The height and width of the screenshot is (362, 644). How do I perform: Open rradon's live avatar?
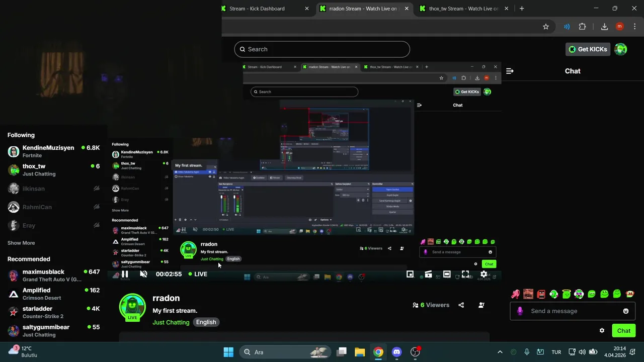(x=132, y=307)
